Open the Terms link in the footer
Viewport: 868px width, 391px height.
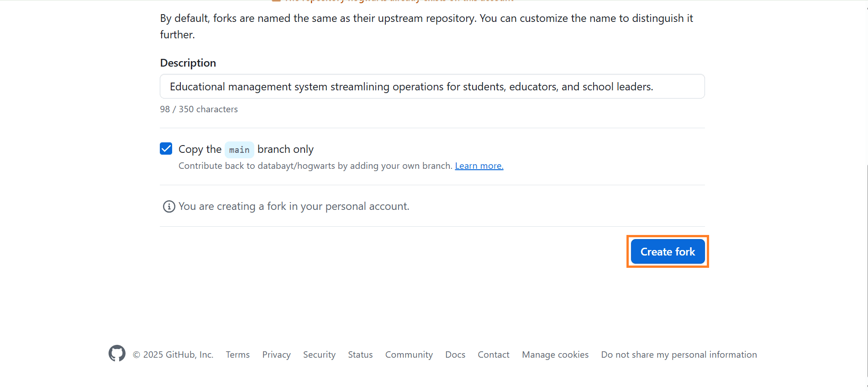pos(237,354)
